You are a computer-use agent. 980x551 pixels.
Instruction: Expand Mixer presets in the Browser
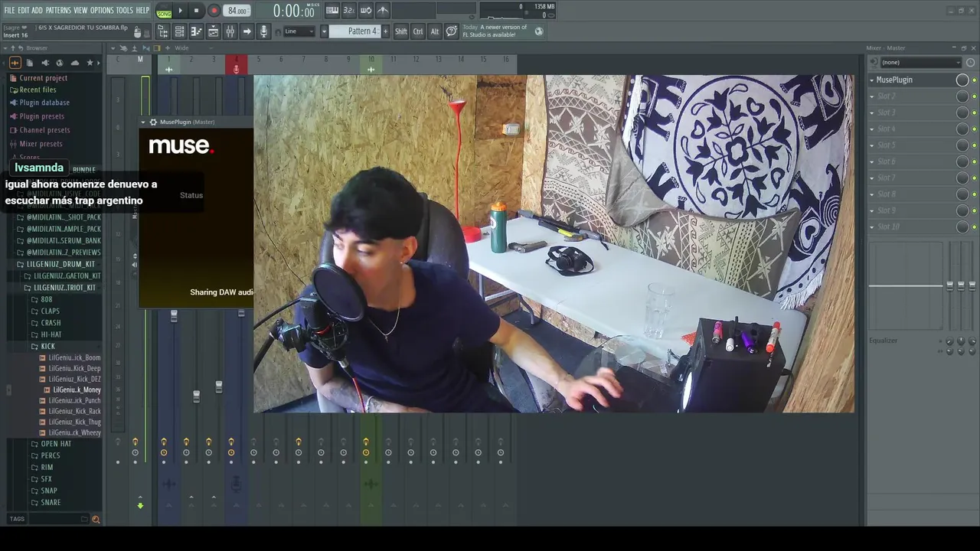point(41,144)
